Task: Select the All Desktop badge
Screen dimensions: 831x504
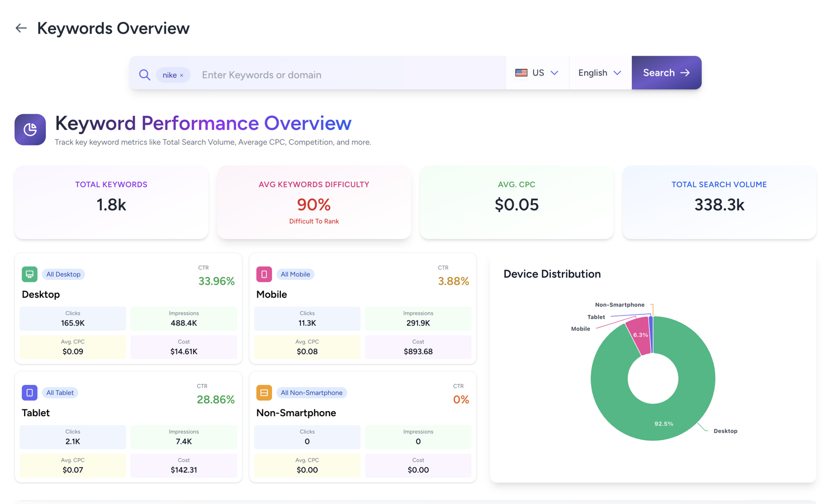Action: 63,274
